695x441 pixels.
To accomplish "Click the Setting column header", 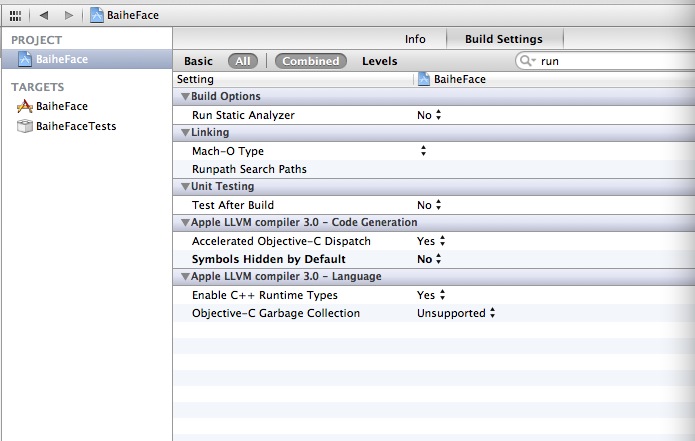I will pyautogui.click(x=195, y=79).
